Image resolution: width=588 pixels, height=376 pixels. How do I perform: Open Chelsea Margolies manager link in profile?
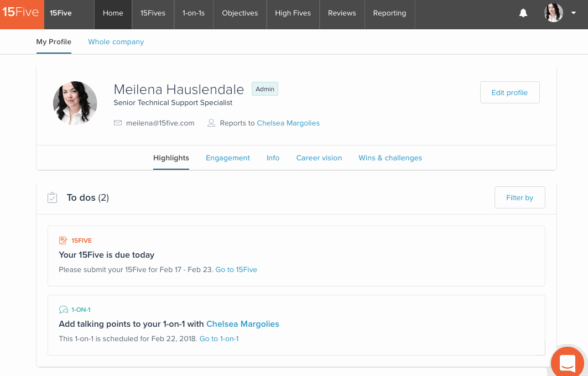point(288,123)
